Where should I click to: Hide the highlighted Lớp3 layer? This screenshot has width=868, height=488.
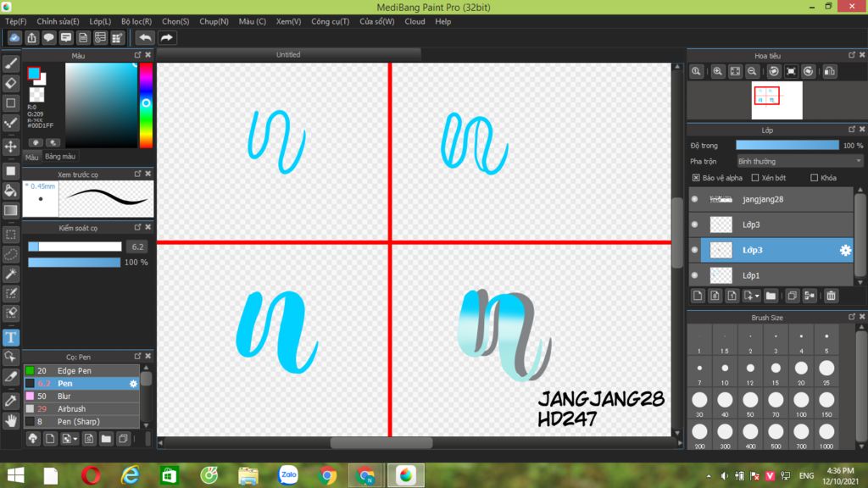[695, 250]
